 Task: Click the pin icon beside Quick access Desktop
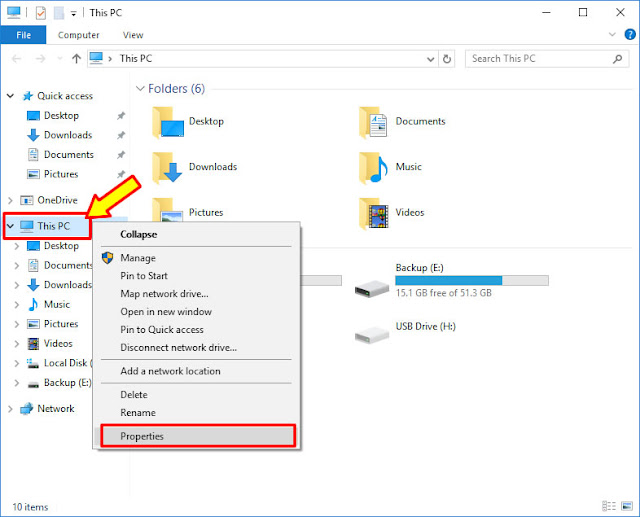pos(121,116)
